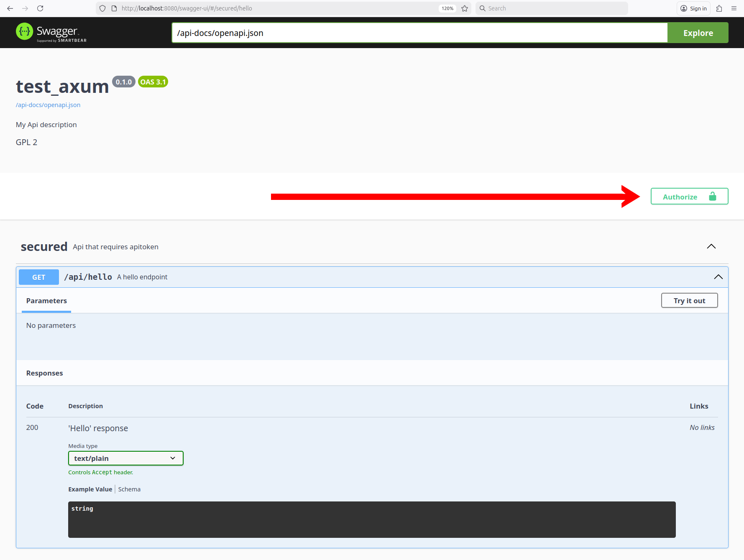This screenshot has height=560, width=744.
Task: Collapse the secured tag section
Action: 711,246
